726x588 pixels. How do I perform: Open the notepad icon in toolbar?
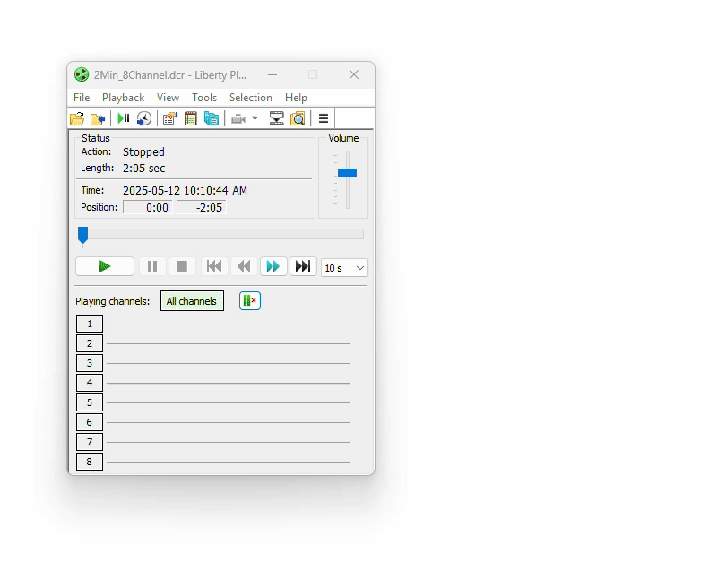click(x=190, y=118)
